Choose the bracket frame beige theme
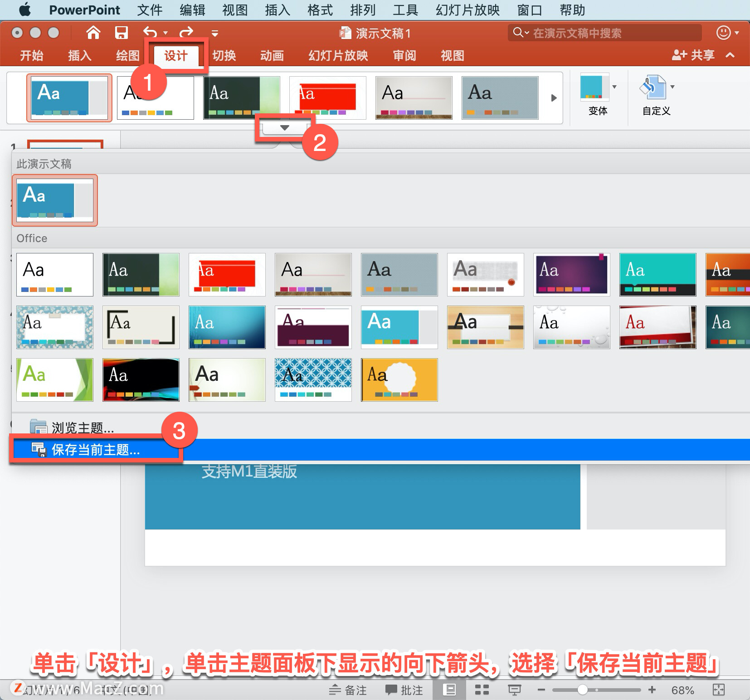The height and width of the screenshot is (700, 750). click(x=141, y=327)
